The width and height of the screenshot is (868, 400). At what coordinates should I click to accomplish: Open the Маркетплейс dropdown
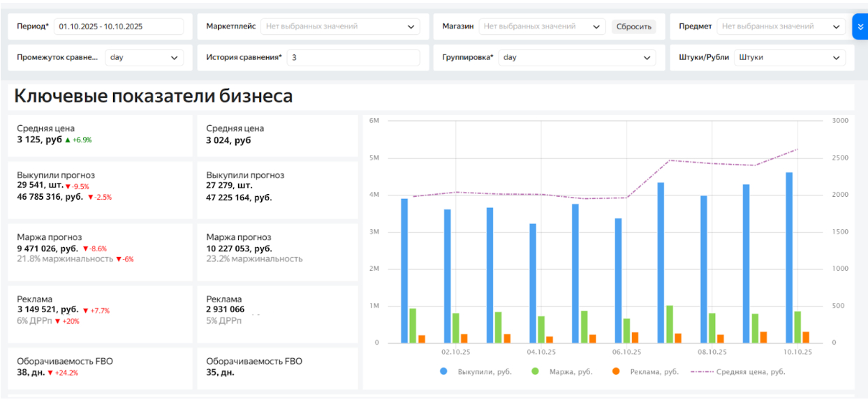(340, 27)
